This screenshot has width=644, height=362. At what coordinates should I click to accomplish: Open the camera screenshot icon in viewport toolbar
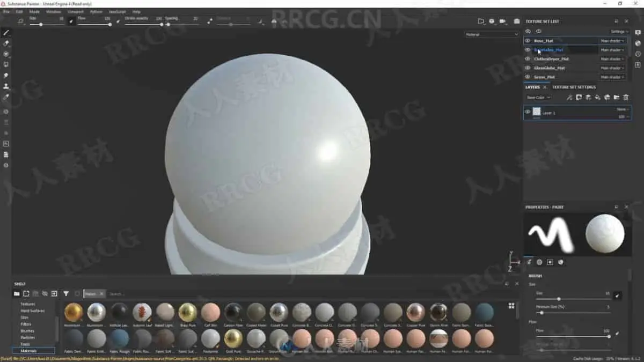point(517,21)
